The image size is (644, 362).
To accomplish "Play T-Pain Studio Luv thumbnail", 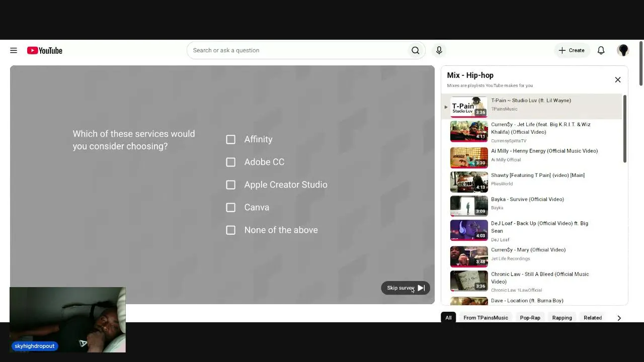I will [x=469, y=107].
